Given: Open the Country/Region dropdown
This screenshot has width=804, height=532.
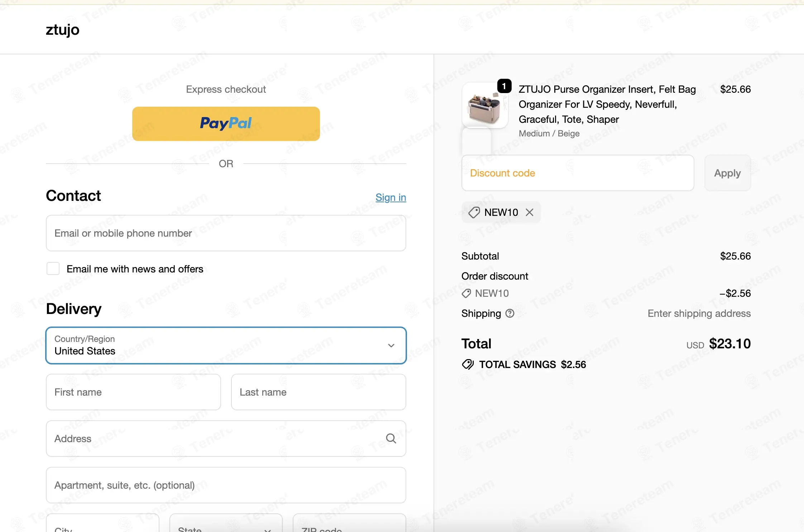Looking at the screenshot, I should pyautogui.click(x=226, y=345).
